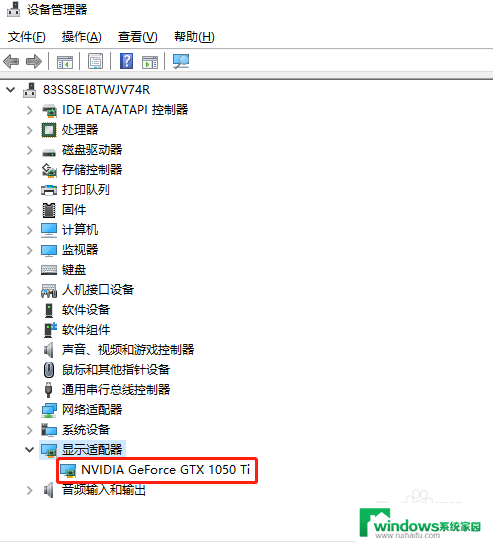Collapse root computer node 83SS8EI8TWJV74R
Image resolution: width=493 pixels, height=543 pixels.
point(11,90)
